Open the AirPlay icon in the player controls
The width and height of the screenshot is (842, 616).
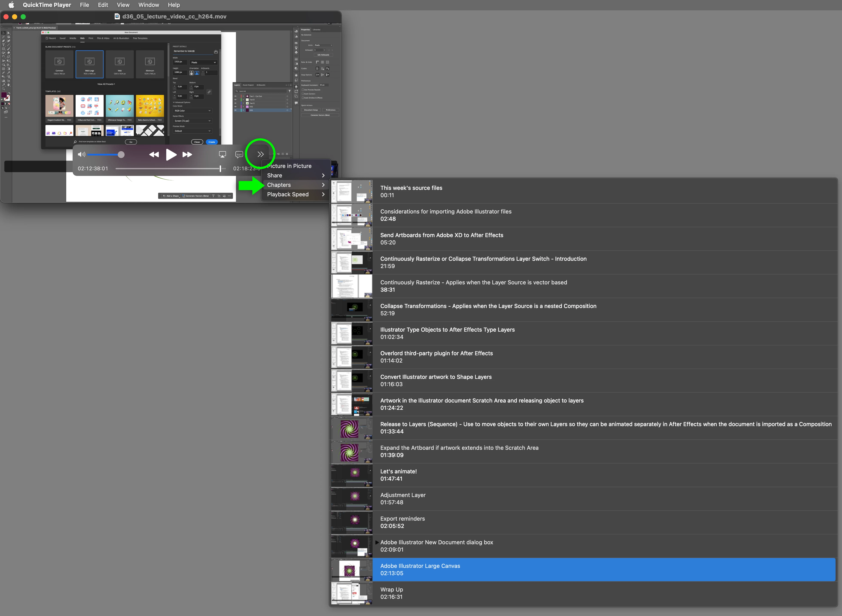tap(222, 154)
